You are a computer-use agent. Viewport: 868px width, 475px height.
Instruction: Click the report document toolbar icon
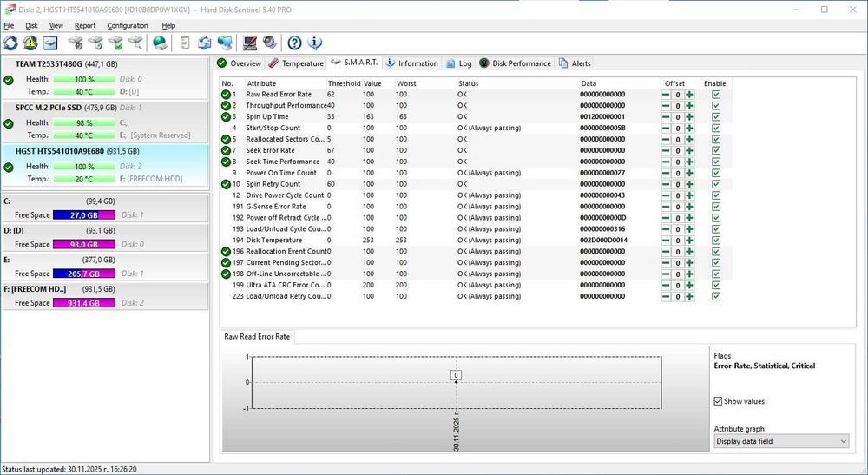tap(185, 43)
